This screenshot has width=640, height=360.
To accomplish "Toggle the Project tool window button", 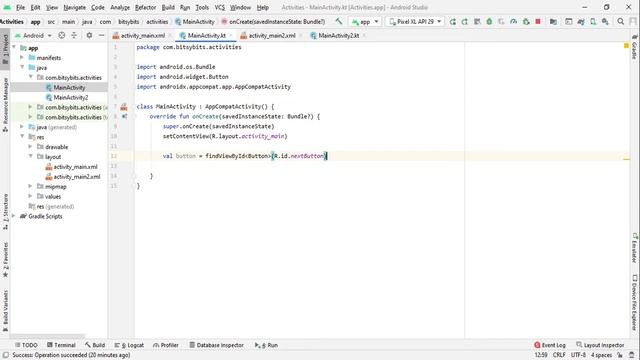I will pyautogui.click(x=5, y=49).
